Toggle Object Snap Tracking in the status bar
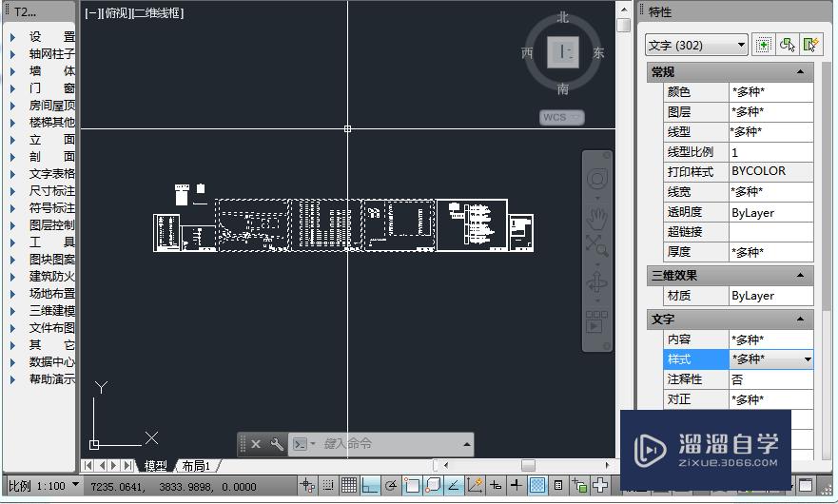The image size is (838, 504). point(454,485)
